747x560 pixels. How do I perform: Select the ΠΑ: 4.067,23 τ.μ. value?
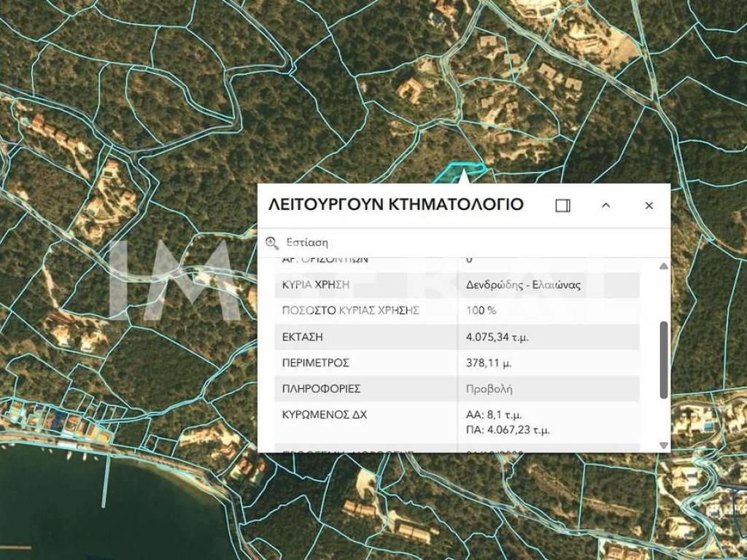(x=507, y=430)
